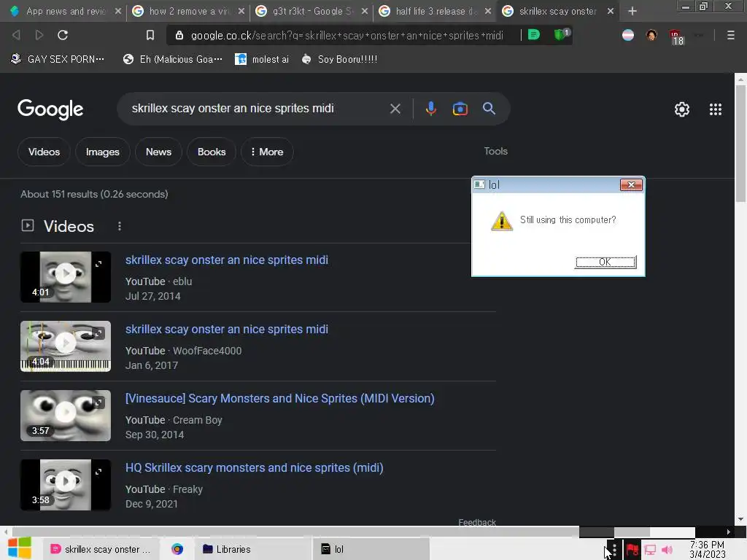Switch to the App news and reviews tab
This screenshot has width=747, height=560.
click(x=65, y=11)
